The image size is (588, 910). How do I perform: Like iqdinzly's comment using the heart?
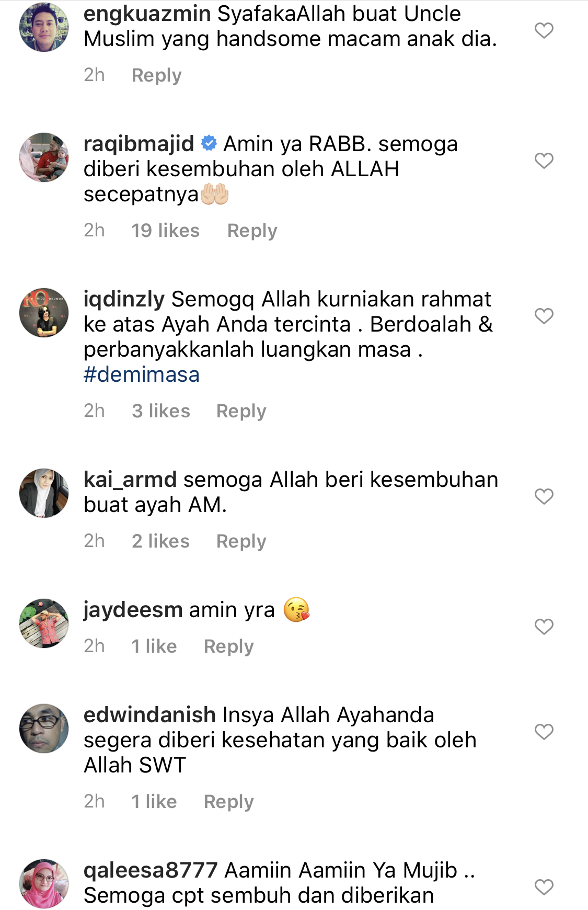544,316
